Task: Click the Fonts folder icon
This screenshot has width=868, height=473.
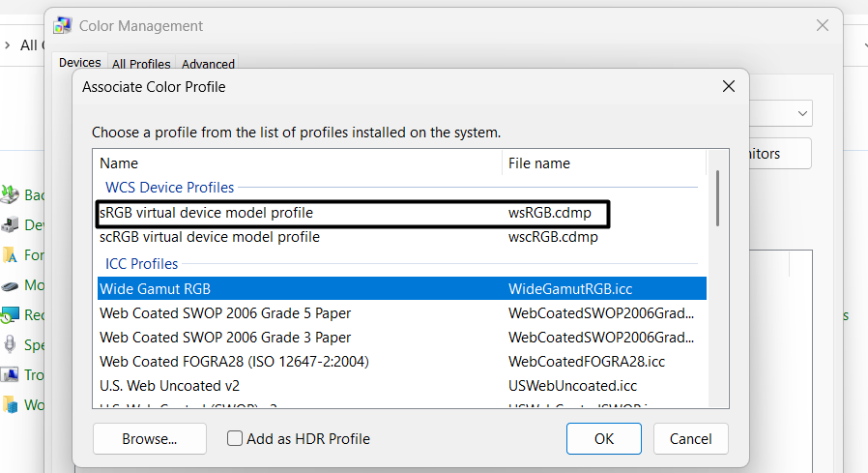Action: pos(10,255)
